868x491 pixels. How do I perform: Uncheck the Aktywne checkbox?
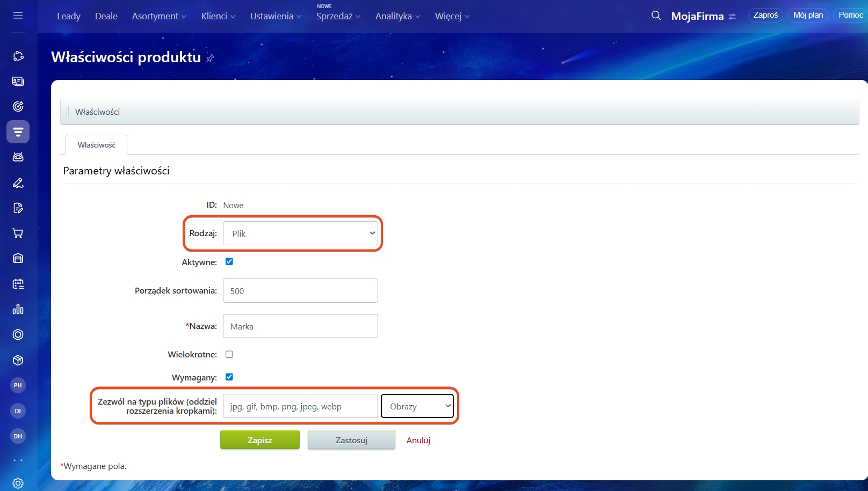(x=229, y=262)
